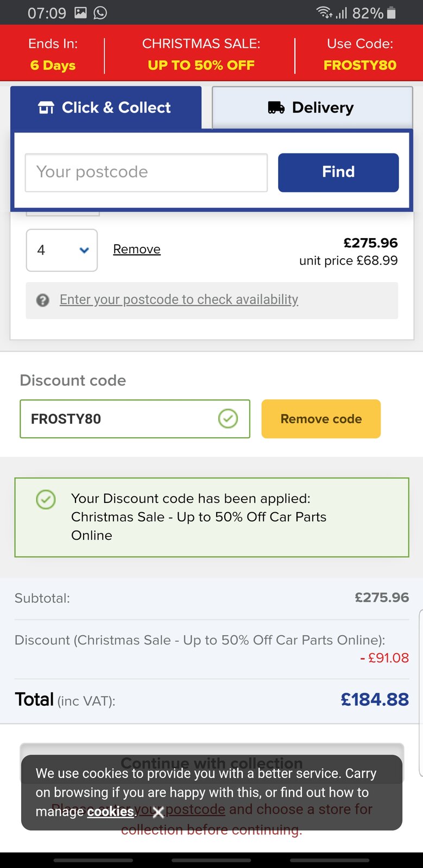
Task: Switch to the Click & Collect tab
Action: (106, 108)
